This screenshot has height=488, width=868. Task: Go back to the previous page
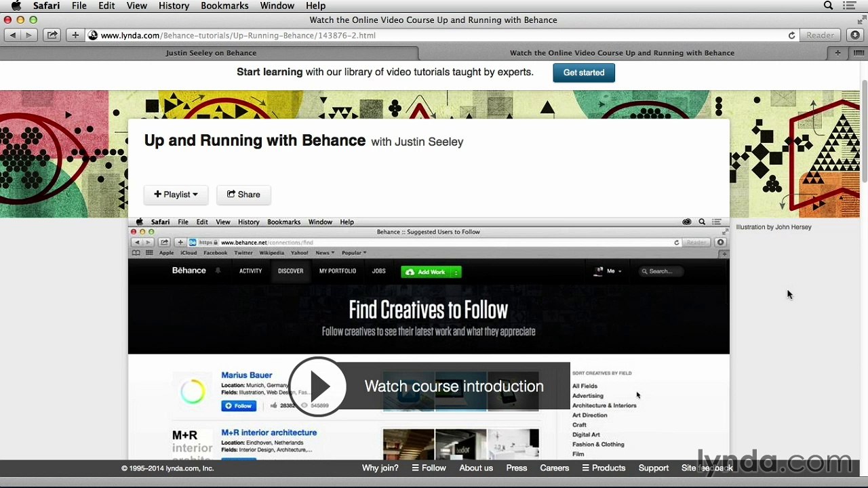(13, 35)
